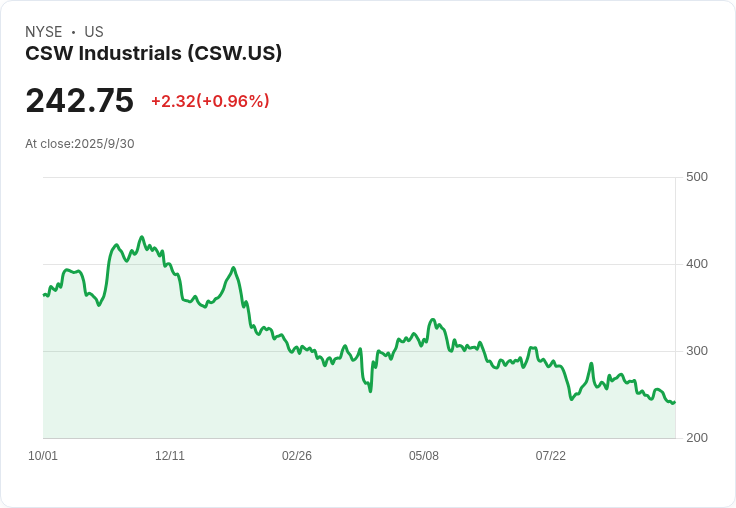This screenshot has width=736, height=508.
Task: Click the dot separator between NYSE and US
Action: pyautogui.click(x=73, y=32)
